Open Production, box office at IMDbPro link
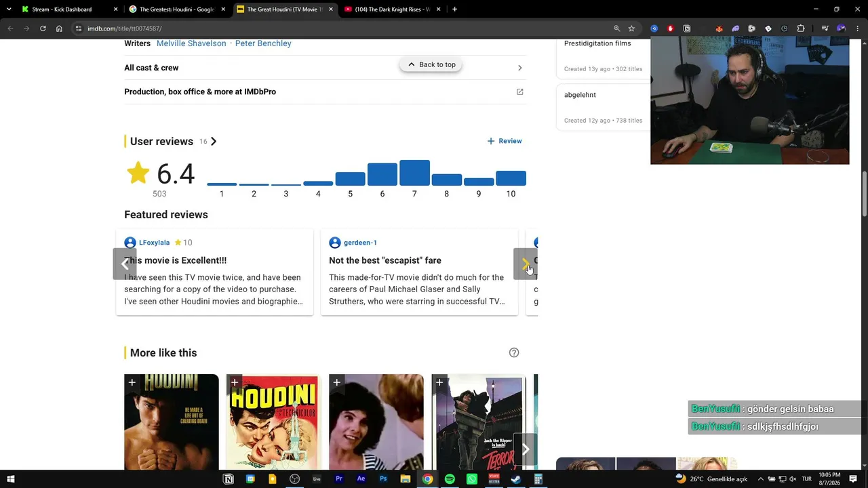 (x=200, y=91)
